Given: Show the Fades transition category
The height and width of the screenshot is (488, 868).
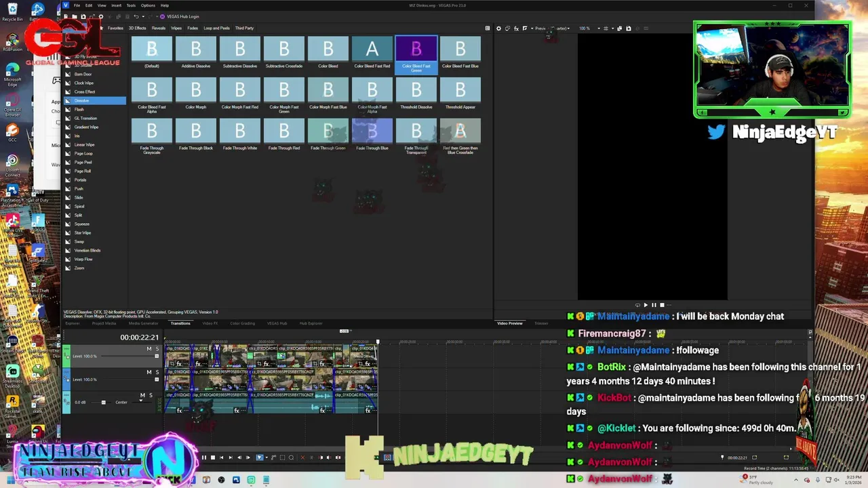Looking at the screenshot, I should pyautogui.click(x=193, y=28).
